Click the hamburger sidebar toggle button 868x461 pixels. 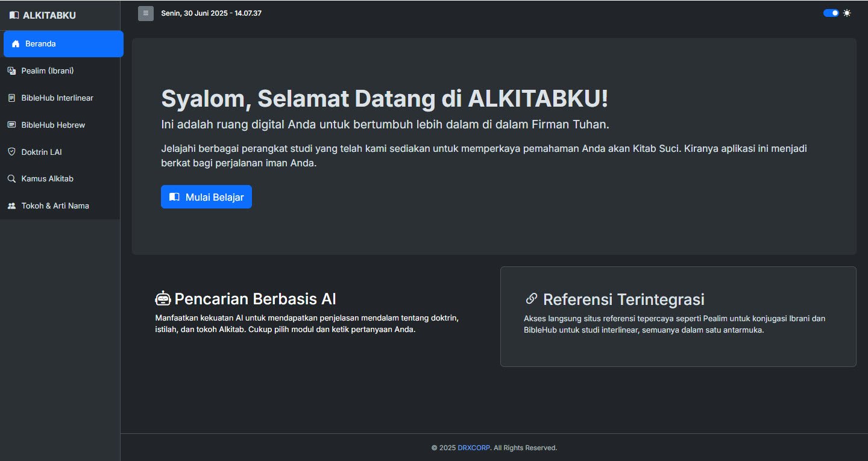click(146, 13)
